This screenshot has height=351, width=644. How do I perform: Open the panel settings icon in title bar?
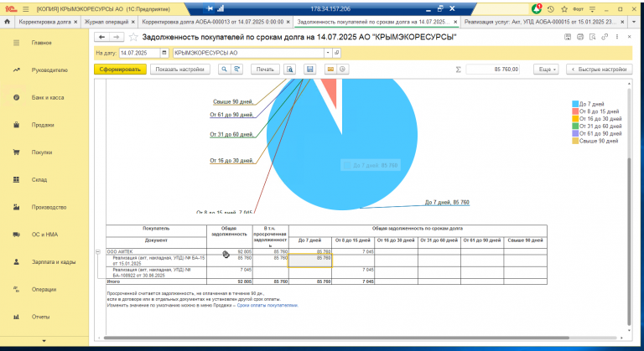click(592, 8)
